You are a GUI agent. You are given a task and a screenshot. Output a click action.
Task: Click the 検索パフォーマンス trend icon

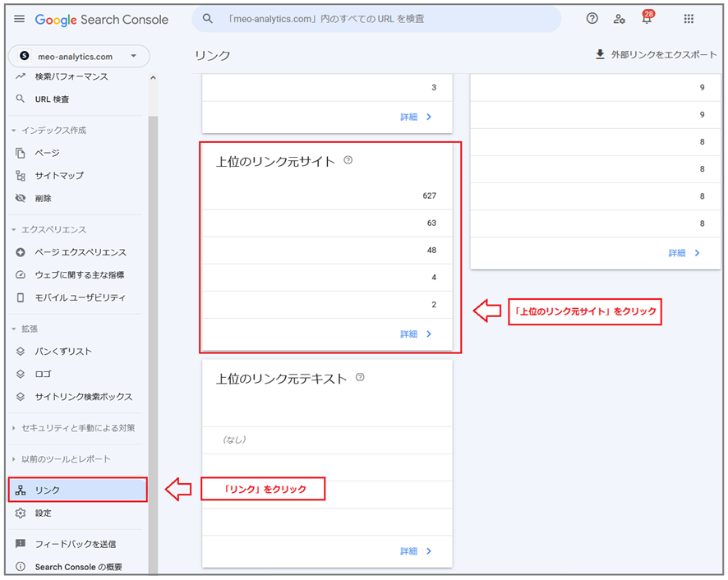pyautogui.click(x=21, y=76)
